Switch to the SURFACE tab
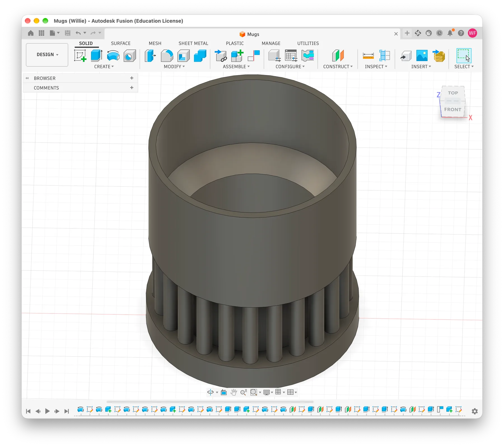Viewport: 504px width, 447px height. tap(121, 43)
